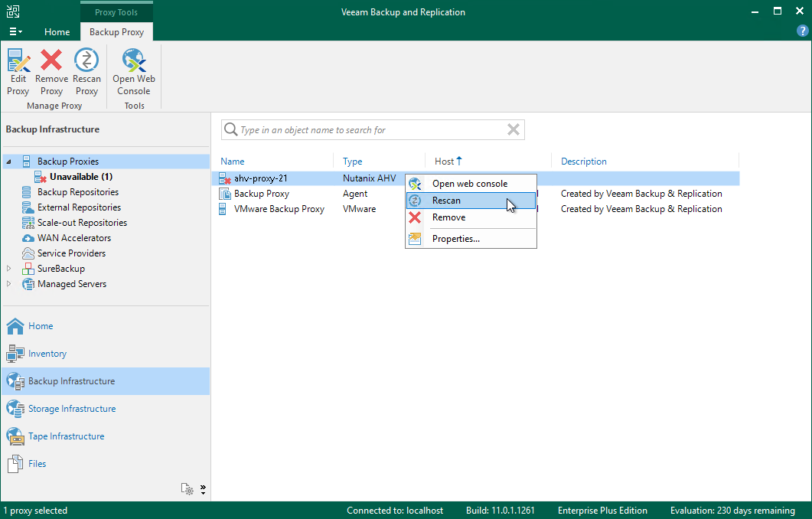Select the ahv-proxy-21 row
The image size is (812, 519).
[475, 178]
